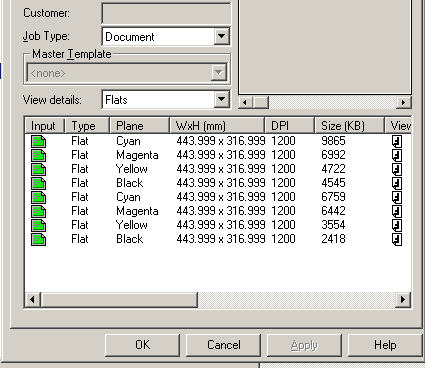Screen dimensions: 425x368
Task: Click the green input icon for the 6992 KB Magenta flat
Action: tap(38, 155)
